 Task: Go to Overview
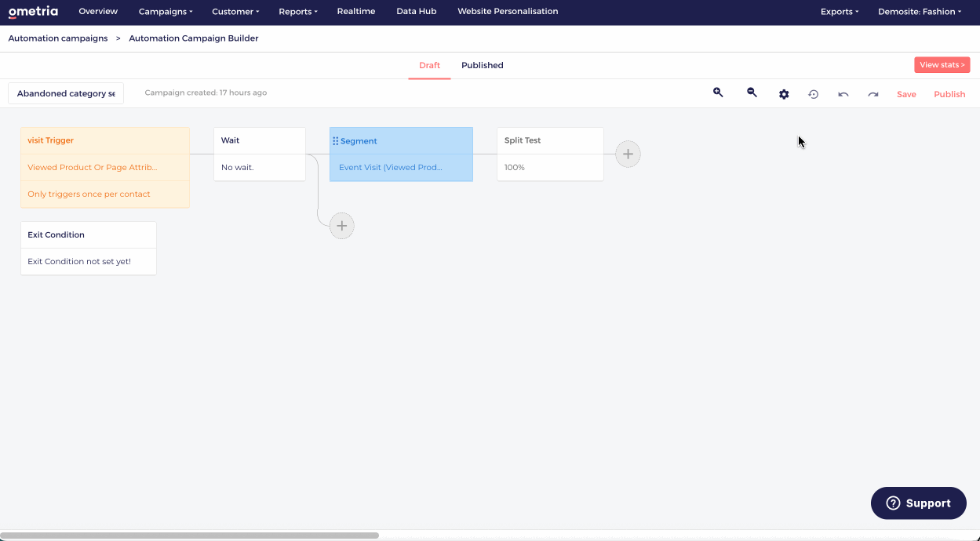click(98, 12)
